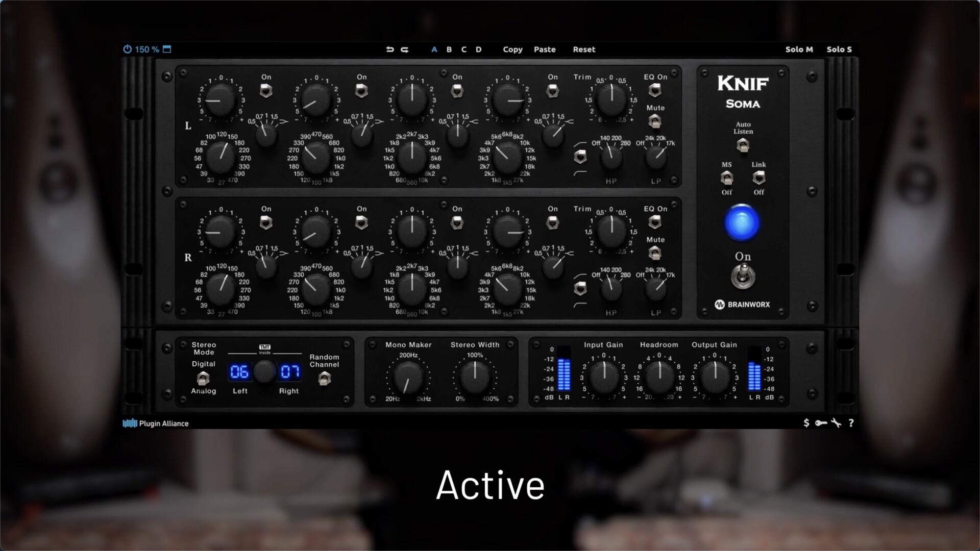Viewport: 980px width, 551px height.
Task: Select preset bank C
Action: pos(464,49)
